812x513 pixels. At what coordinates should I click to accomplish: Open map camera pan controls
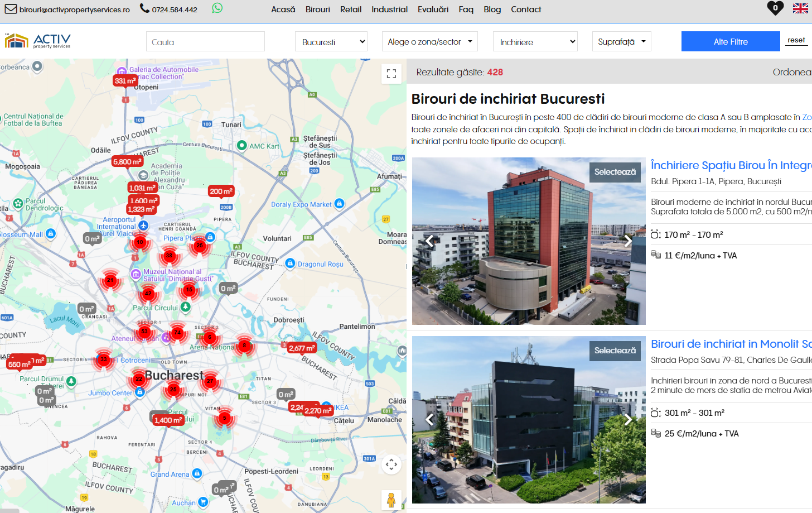pos(391,464)
